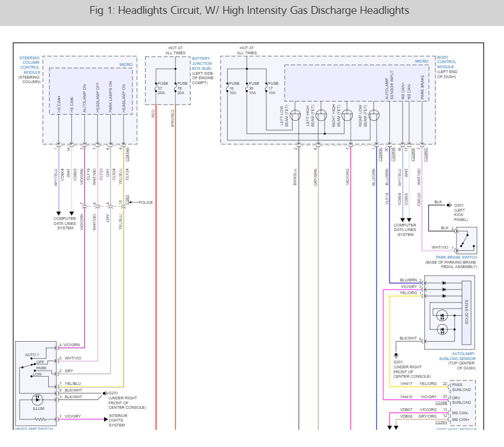Click the Left High Beam FET symbol
The width and height of the screenshot is (504, 447).
[x=321, y=115]
